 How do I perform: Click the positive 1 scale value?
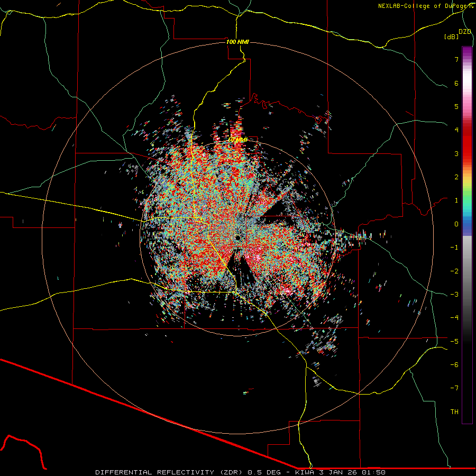(x=456, y=200)
